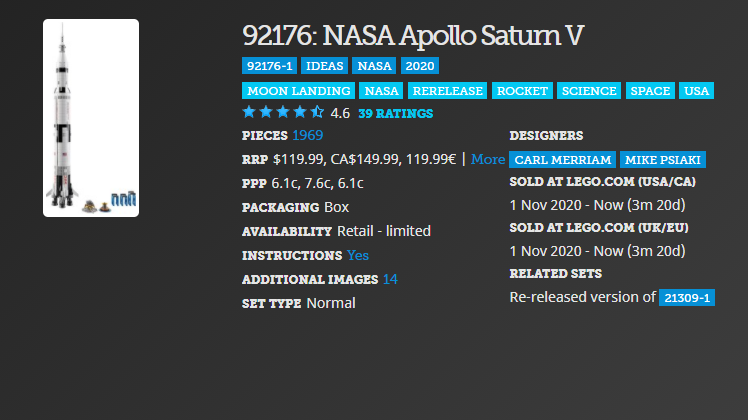Open designer Carl Merriam's tag
The image size is (748, 420).
562,160
